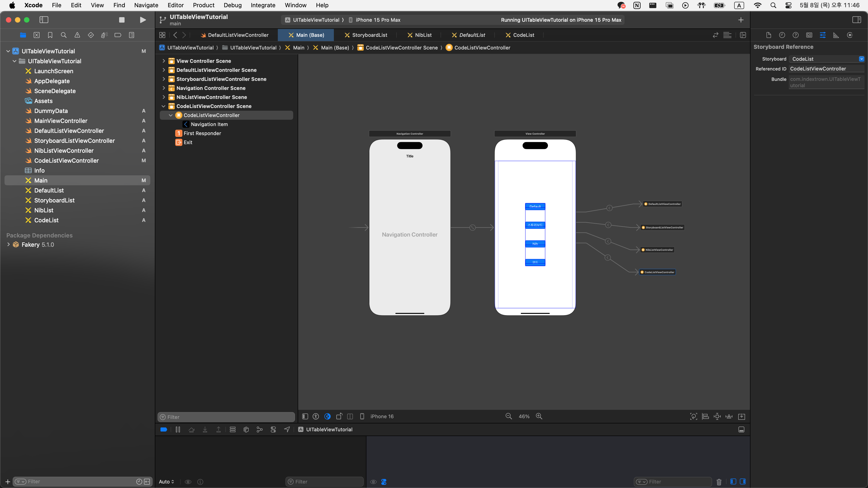This screenshot has width=868, height=488.
Task: Toggle breakpoints activation in debug bar
Action: 164,429
